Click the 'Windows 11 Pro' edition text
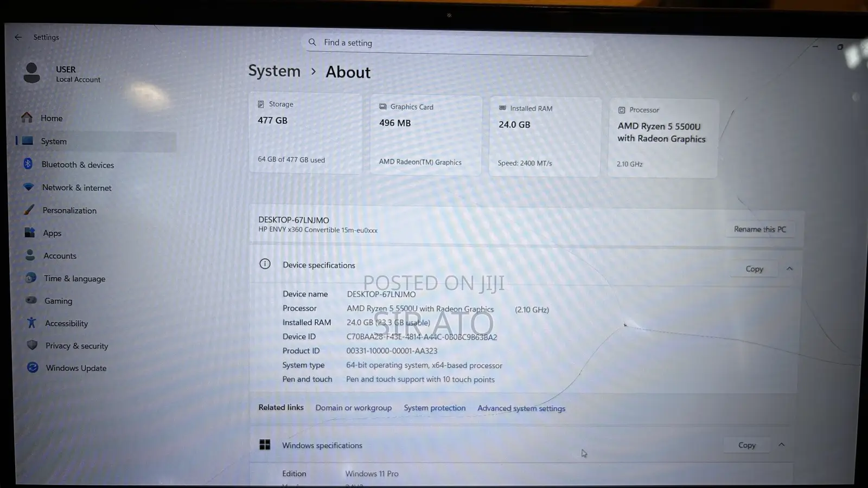 click(x=372, y=473)
